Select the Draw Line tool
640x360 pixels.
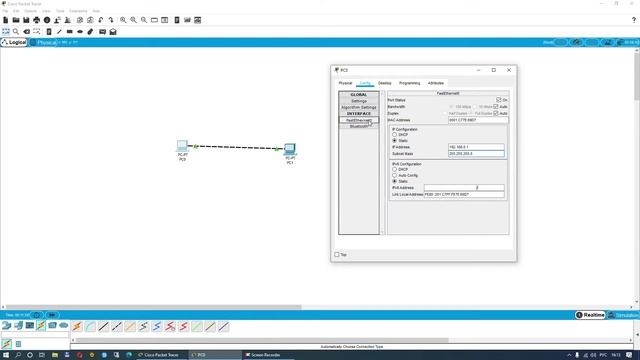tap(59, 31)
